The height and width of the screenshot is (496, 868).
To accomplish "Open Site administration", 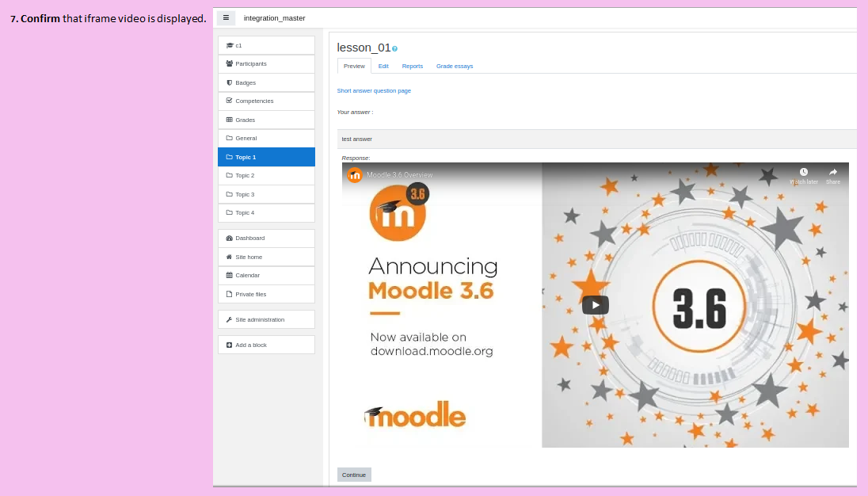I will coord(266,319).
